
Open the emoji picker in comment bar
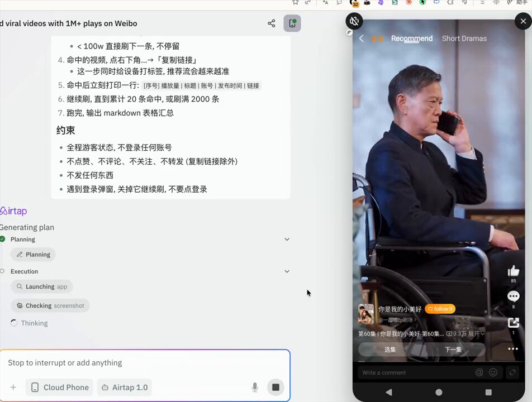(493, 372)
